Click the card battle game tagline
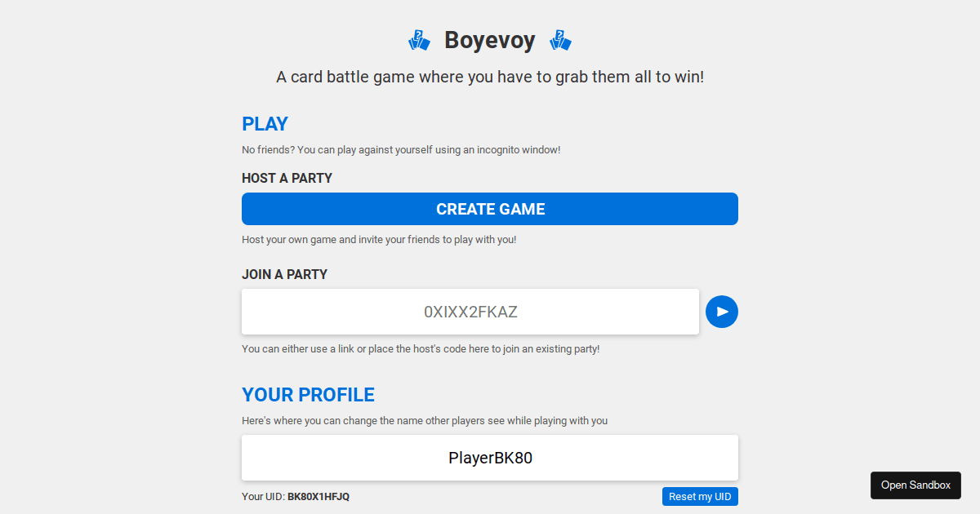Screen dimensions: 980x514 (x=489, y=76)
